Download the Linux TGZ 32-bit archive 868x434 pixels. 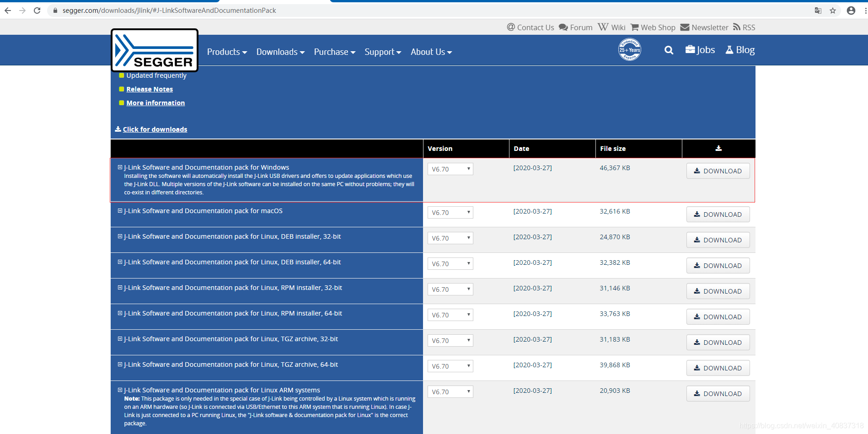718,343
